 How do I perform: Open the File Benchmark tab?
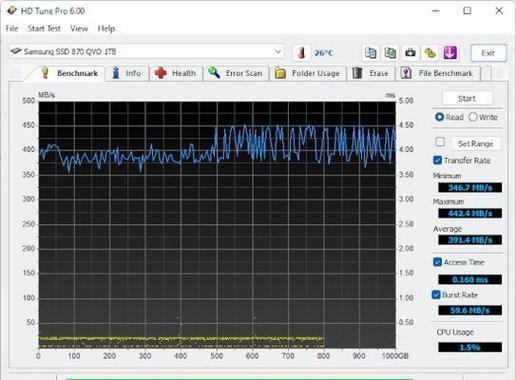(438, 73)
